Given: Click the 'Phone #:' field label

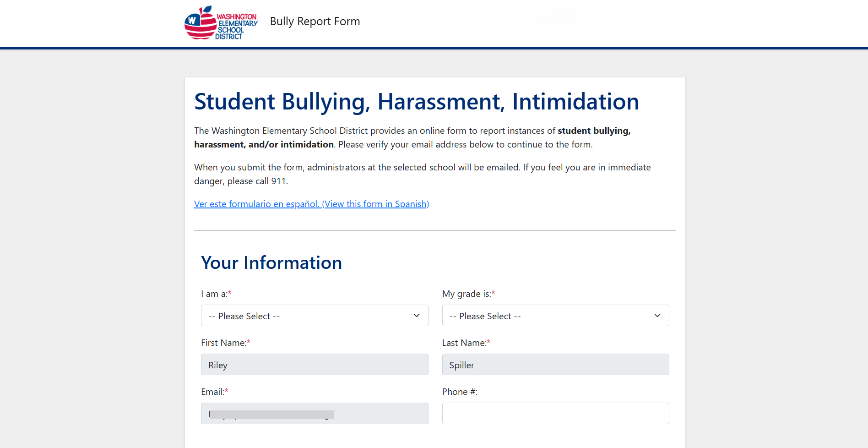Looking at the screenshot, I should click(x=459, y=392).
